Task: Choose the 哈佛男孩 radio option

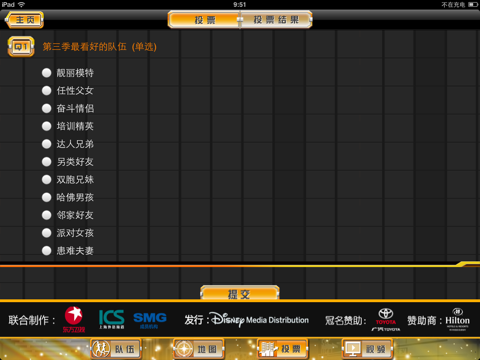Action: (x=46, y=197)
